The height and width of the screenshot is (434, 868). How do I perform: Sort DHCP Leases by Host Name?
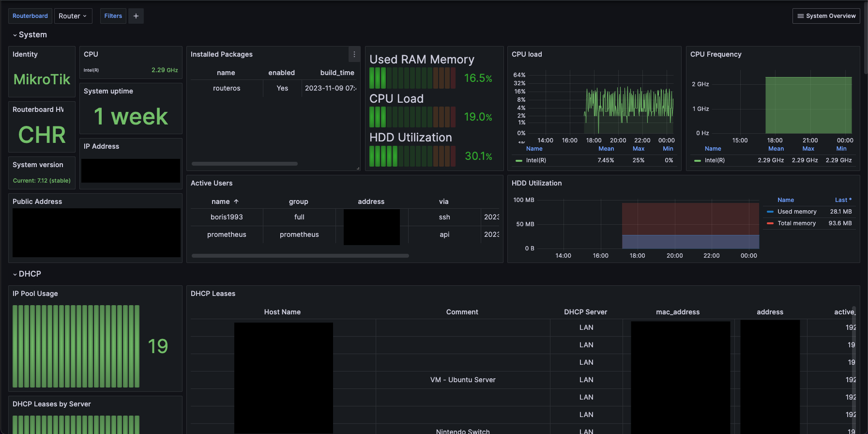click(x=282, y=312)
